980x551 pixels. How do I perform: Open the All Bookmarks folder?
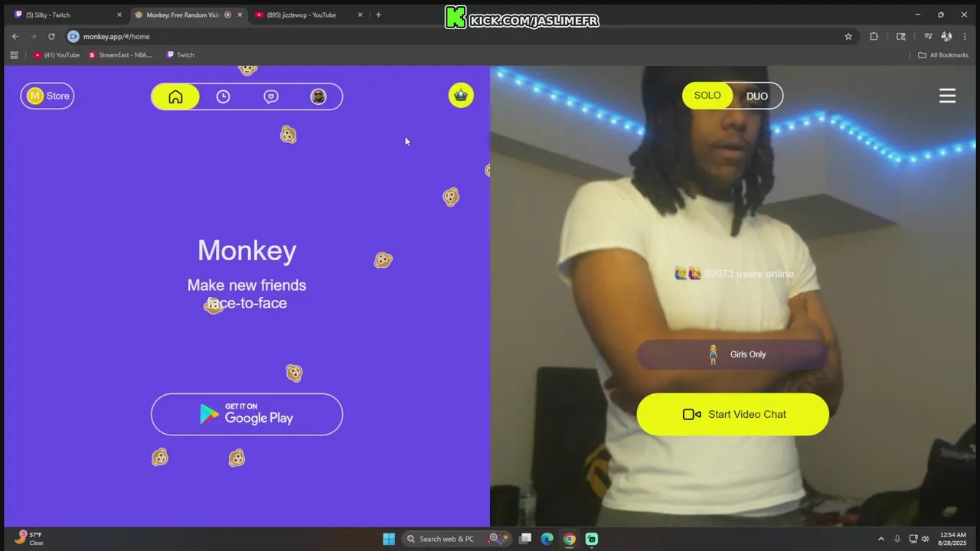tap(943, 55)
